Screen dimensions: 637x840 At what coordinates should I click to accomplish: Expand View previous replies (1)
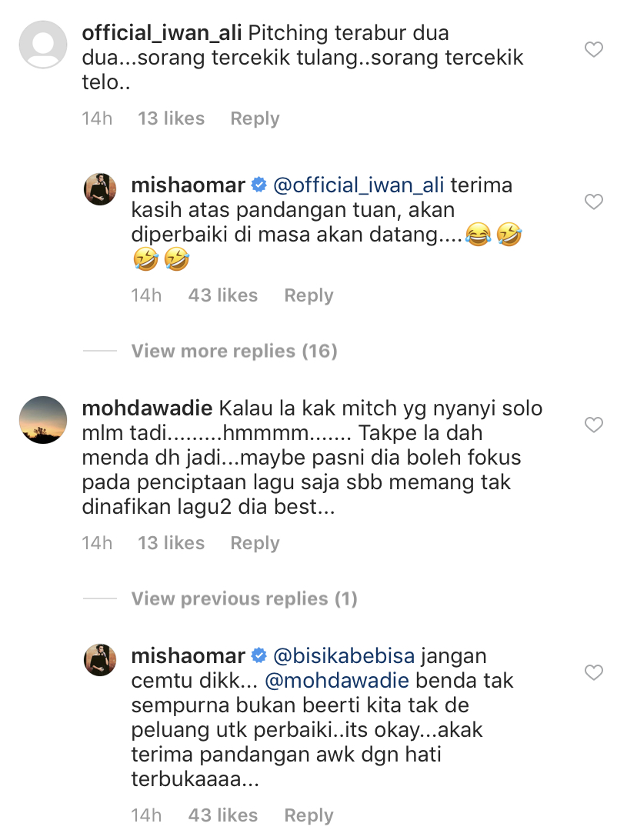[244, 599]
